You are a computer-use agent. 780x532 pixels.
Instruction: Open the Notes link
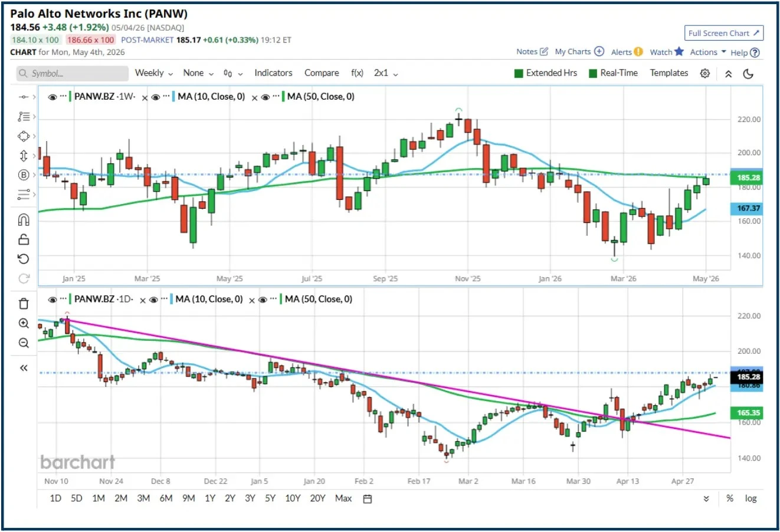click(x=532, y=52)
